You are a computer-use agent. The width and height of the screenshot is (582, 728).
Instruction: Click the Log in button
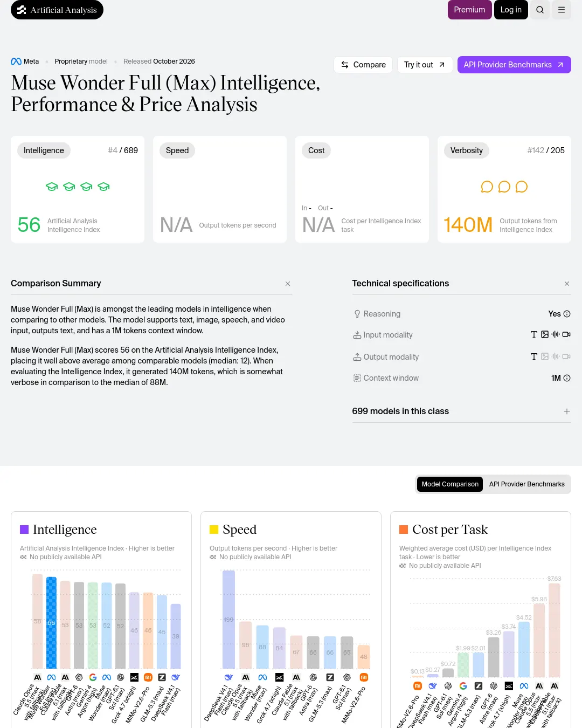[x=511, y=10]
